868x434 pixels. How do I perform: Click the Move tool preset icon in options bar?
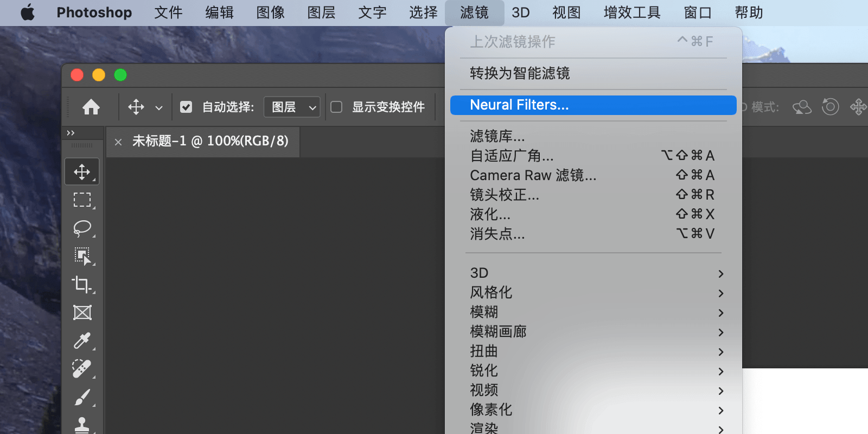[136, 107]
